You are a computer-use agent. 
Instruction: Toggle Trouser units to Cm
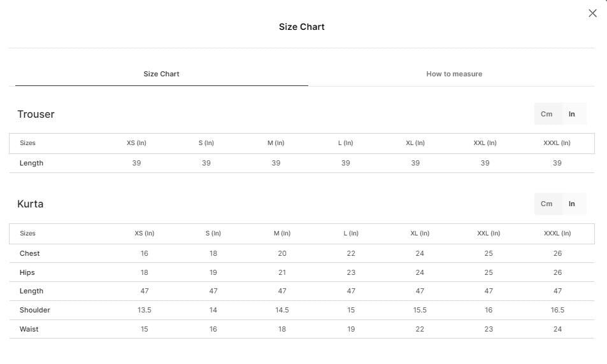[546, 114]
